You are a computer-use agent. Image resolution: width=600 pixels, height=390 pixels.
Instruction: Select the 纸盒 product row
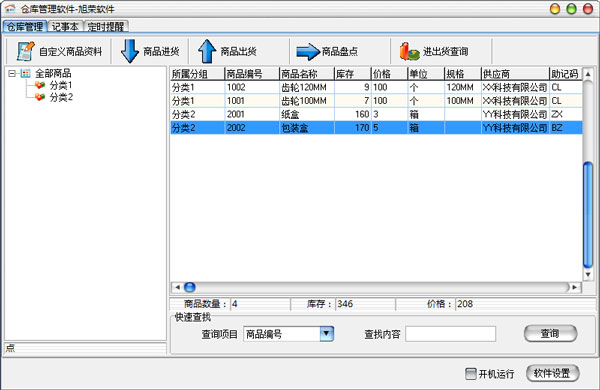pyautogui.click(x=376, y=114)
